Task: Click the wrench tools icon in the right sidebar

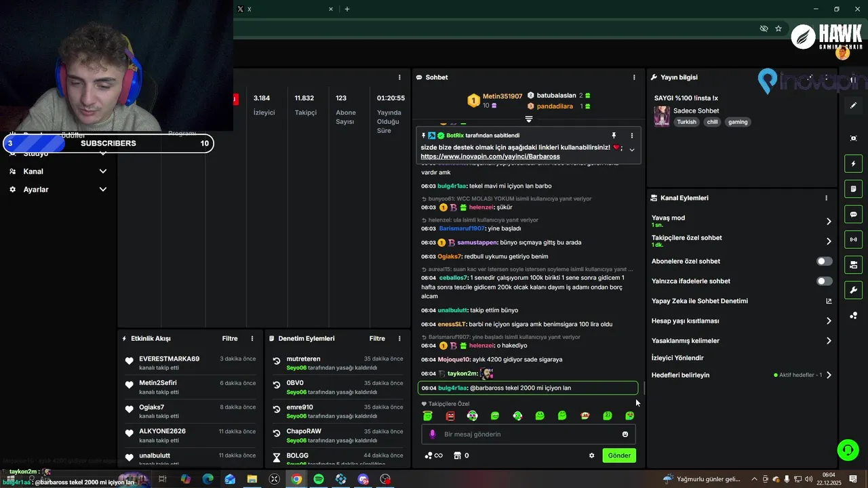Action: click(x=854, y=290)
